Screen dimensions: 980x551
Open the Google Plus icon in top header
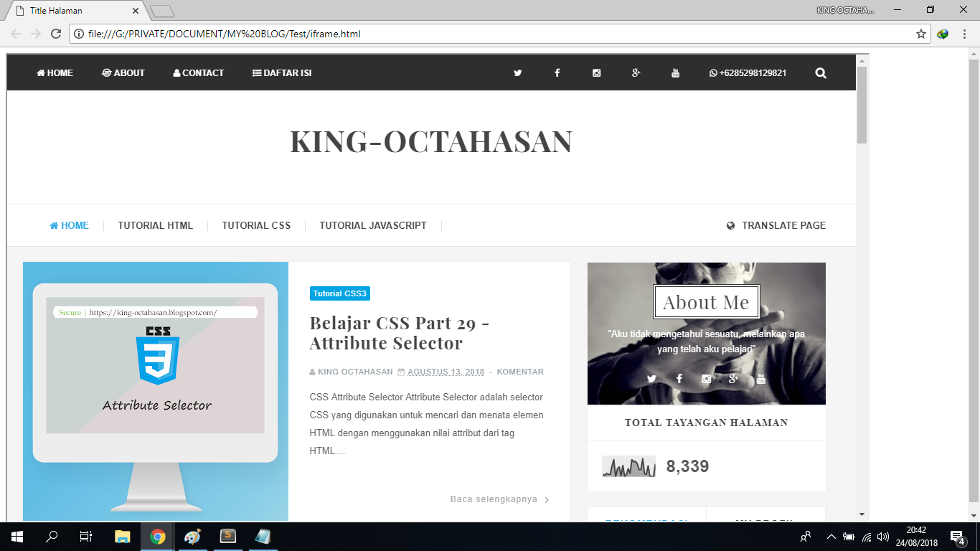tap(636, 73)
